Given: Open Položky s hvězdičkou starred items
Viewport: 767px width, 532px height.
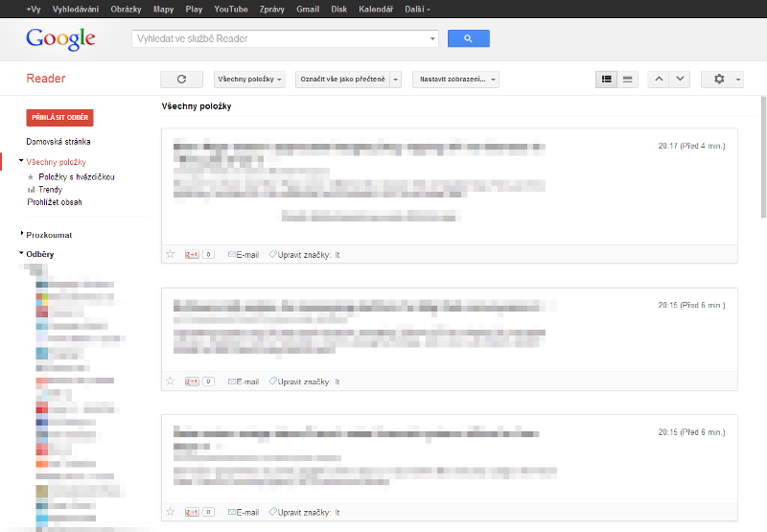Looking at the screenshot, I should (x=77, y=177).
